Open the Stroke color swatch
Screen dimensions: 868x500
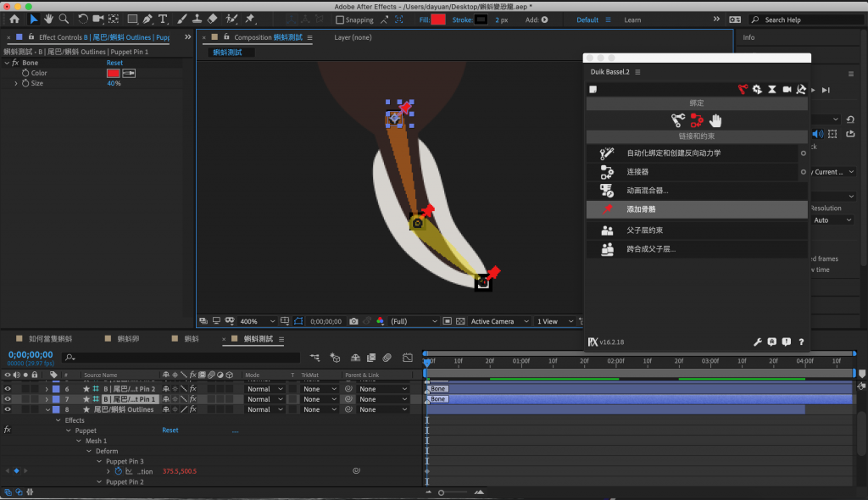point(481,19)
